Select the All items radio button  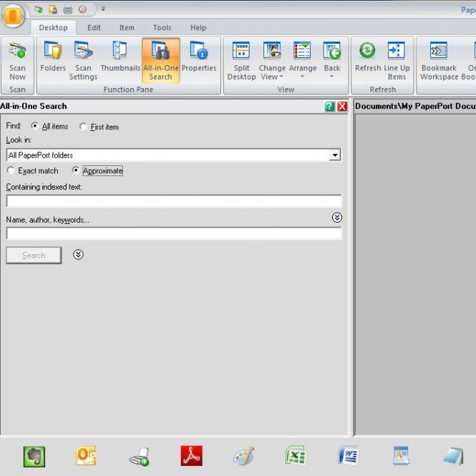(34, 126)
